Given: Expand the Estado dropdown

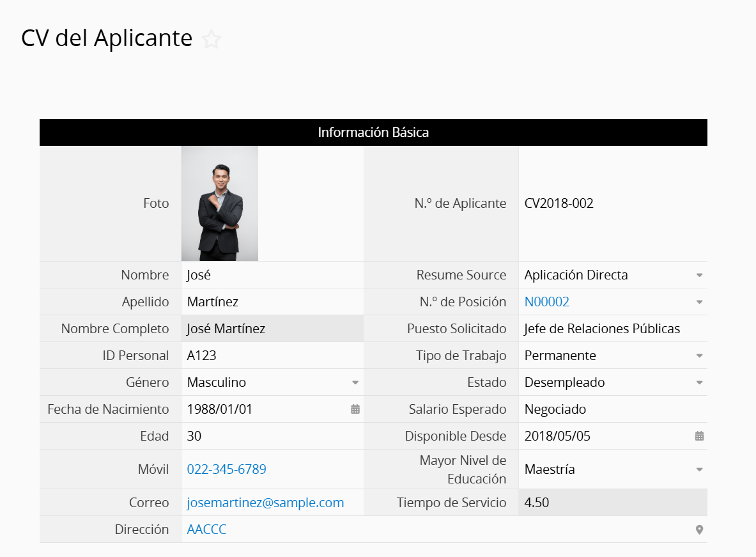Looking at the screenshot, I should (x=699, y=382).
